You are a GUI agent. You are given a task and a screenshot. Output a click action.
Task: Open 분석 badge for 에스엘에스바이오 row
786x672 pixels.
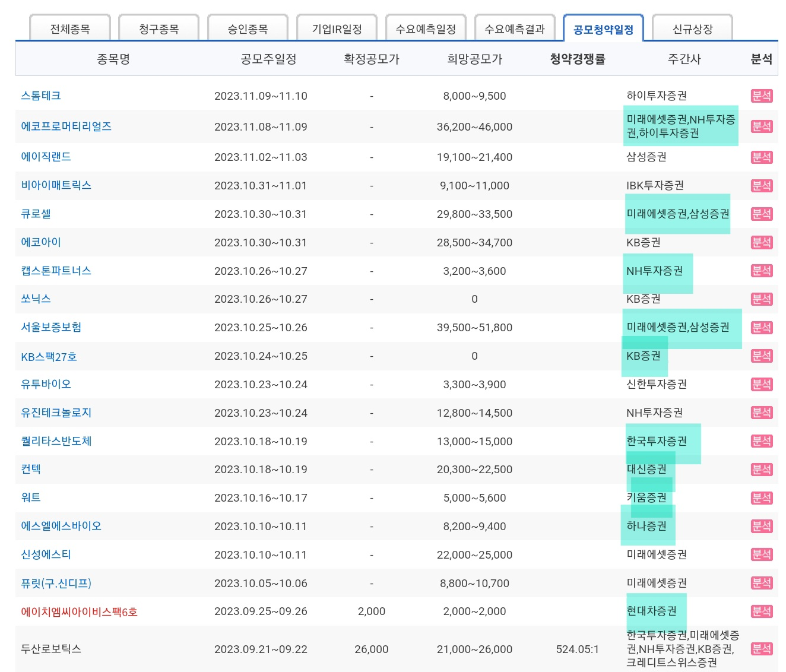[762, 526]
